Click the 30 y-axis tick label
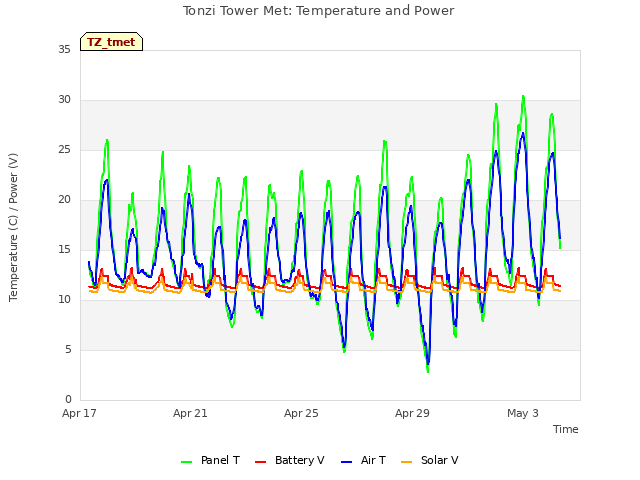 [64, 100]
